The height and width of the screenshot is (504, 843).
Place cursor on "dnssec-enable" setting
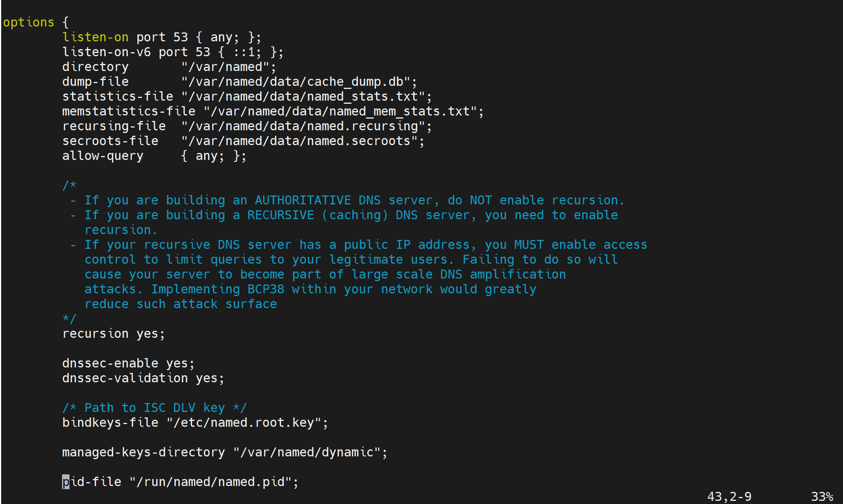click(x=110, y=363)
